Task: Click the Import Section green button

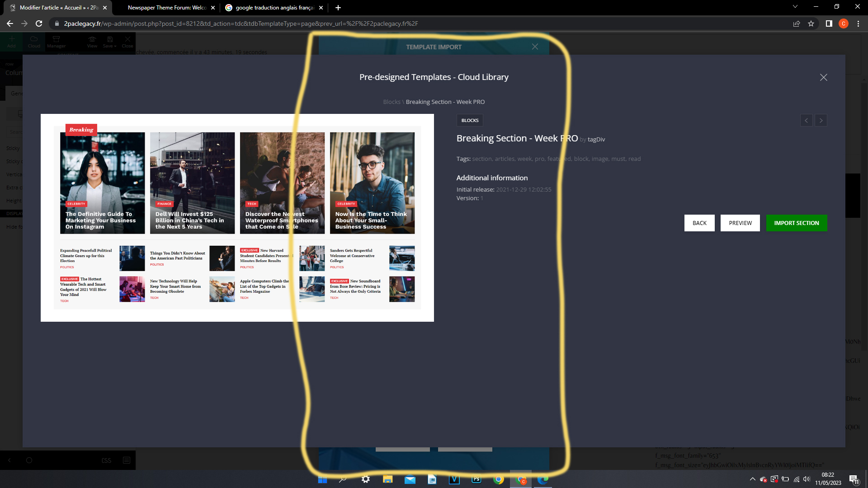Action: click(796, 223)
